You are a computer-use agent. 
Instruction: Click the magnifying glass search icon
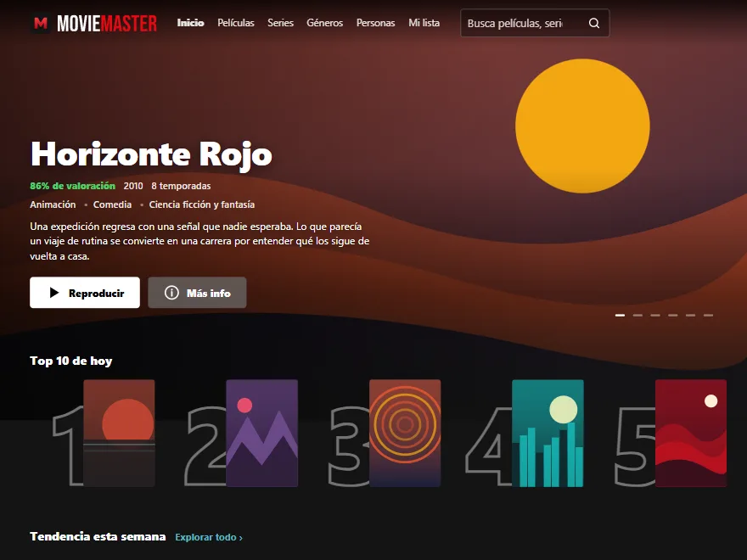click(594, 23)
